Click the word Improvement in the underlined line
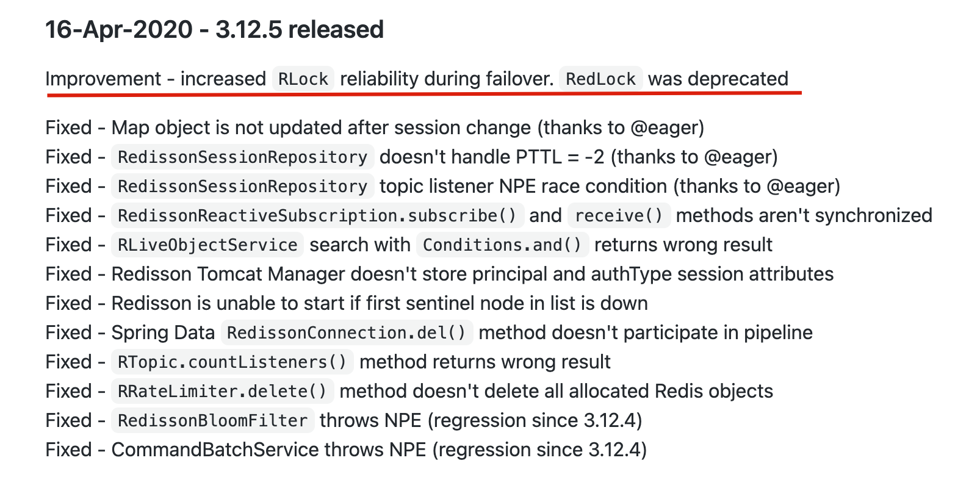The height and width of the screenshot is (477, 980). point(103,79)
